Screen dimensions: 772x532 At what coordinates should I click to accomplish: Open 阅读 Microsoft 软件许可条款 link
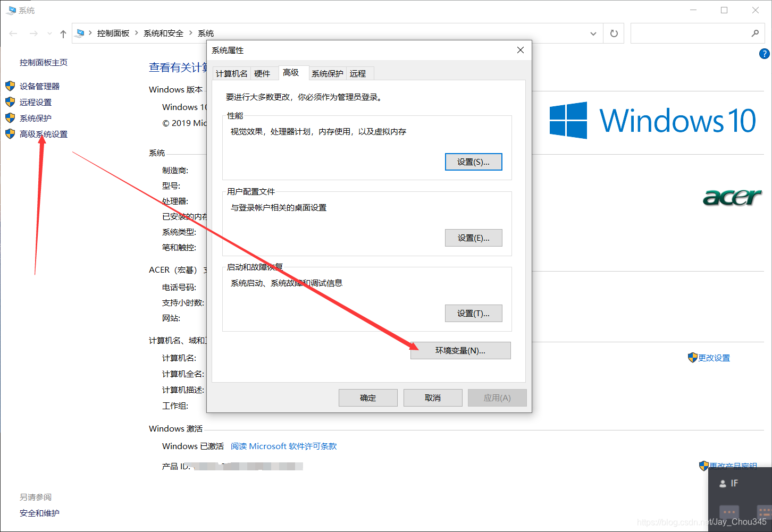click(284, 446)
